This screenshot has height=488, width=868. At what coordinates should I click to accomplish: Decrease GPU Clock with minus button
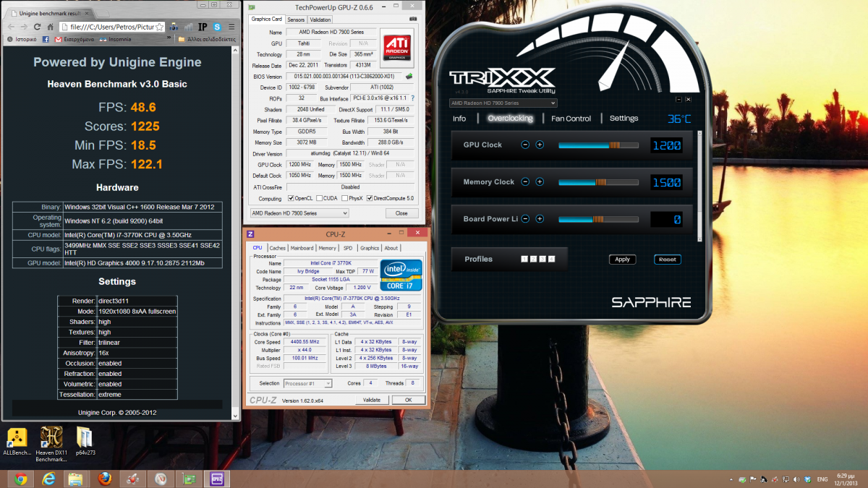(x=525, y=145)
